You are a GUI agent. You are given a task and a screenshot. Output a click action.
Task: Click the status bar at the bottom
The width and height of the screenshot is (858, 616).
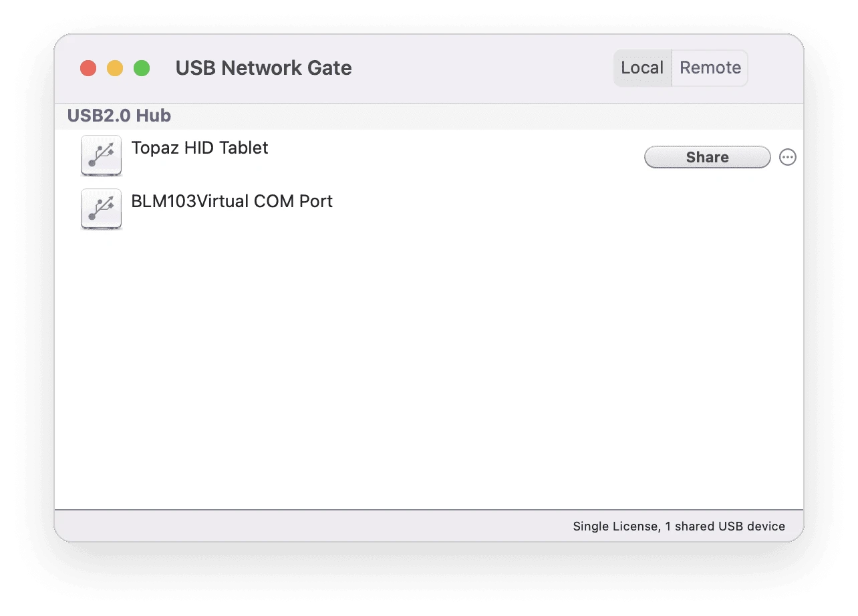coord(428,526)
